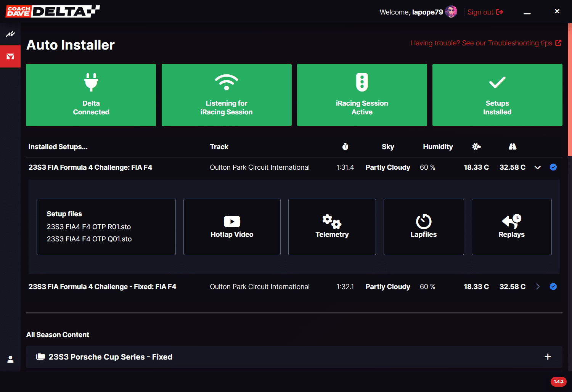Click the 1:31.4 lap time value
572x392 pixels.
pyautogui.click(x=345, y=167)
